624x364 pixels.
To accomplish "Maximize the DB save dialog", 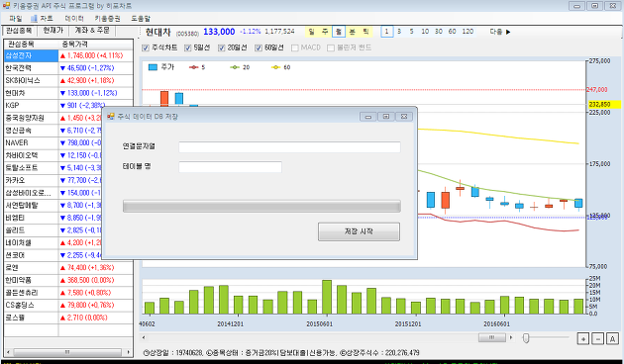I will pyautogui.click(x=386, y=117).
